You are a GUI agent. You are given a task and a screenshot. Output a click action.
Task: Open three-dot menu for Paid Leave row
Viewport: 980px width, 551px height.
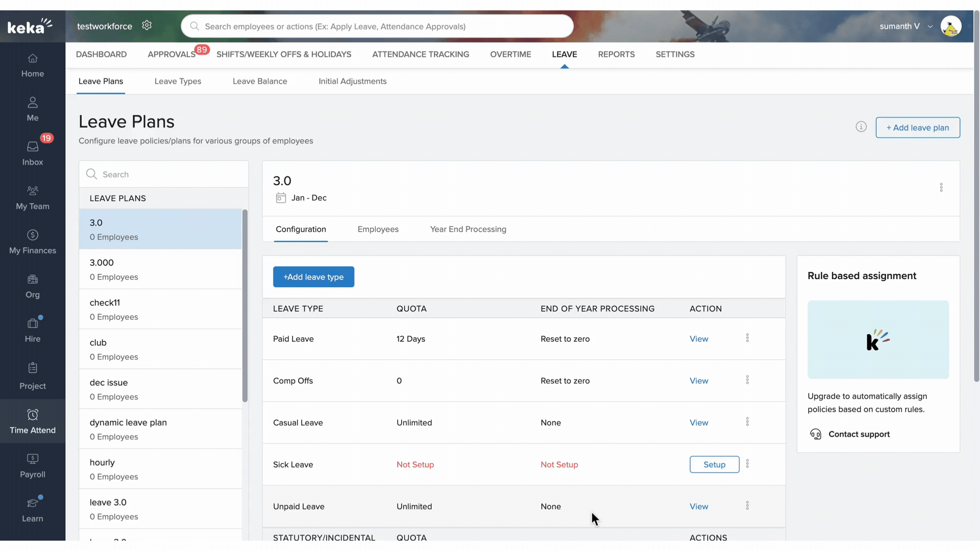point(747,338)
